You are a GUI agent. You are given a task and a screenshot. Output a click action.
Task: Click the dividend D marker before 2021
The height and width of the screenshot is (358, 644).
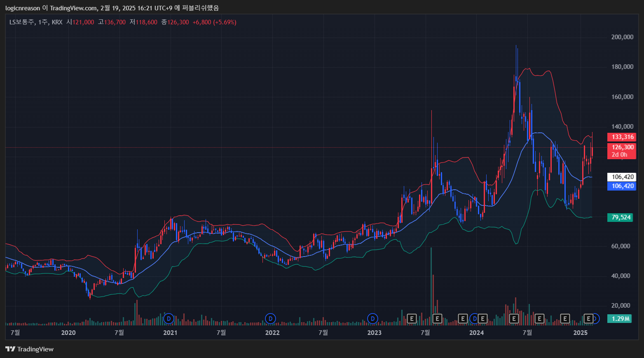click(x=168, y=318)
